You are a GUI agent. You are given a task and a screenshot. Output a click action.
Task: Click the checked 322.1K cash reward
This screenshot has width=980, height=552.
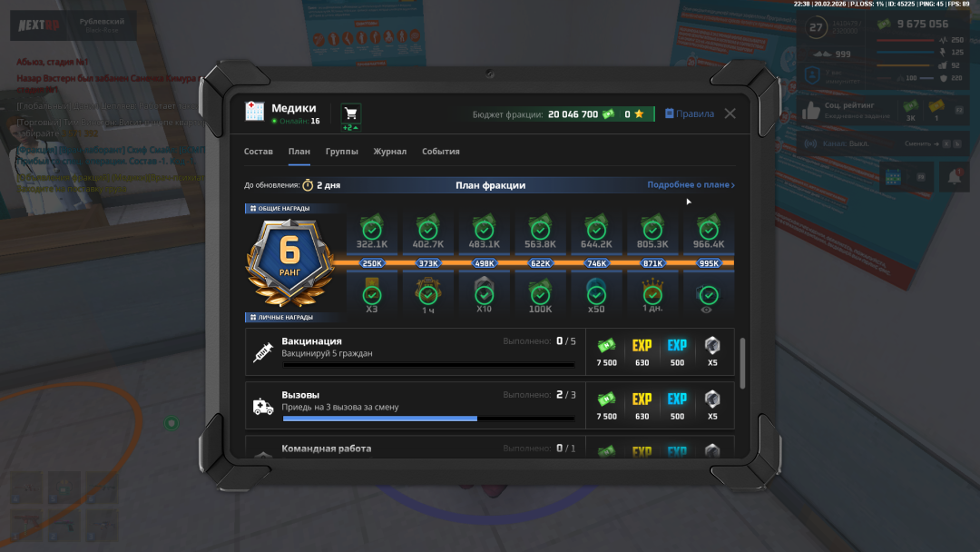click(x=372, y=231)
